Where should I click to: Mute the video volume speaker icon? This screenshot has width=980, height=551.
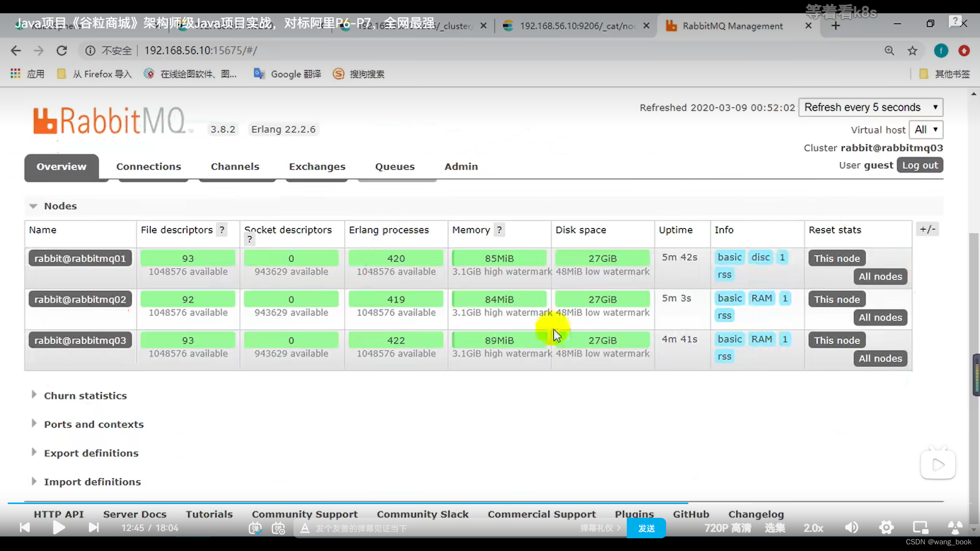pyautogui.click(x=851, y=528)
